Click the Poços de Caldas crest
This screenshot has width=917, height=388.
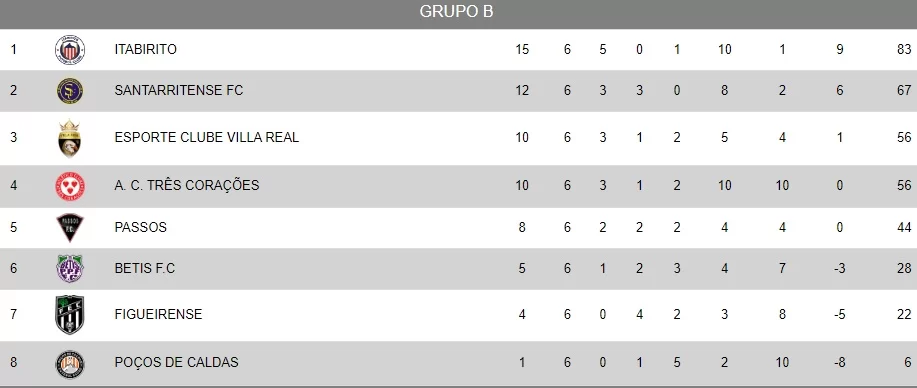click(x=70, y=364)
